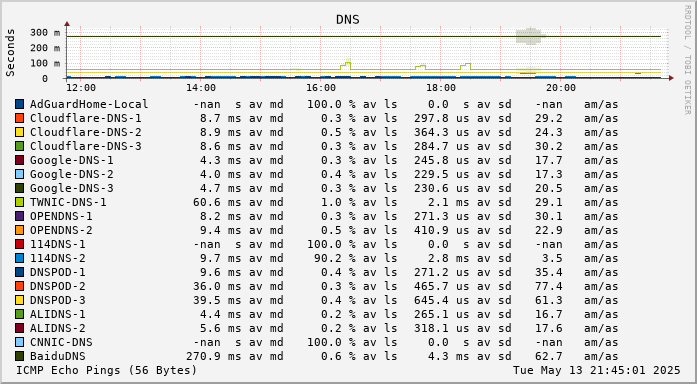The width and height of the screenshot is (697, 384).
Task: Click the ICMP Echo Pings (56 Bytes) footer
Action: pyautogui.click(x=106, y=370)
